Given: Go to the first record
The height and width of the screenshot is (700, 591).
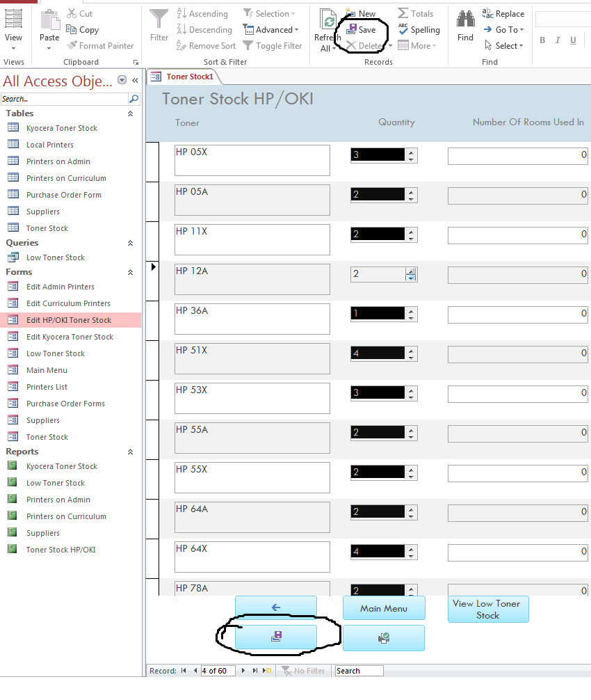Looking at the screenshot, I should pyautogui.click(x=184, y=671).
